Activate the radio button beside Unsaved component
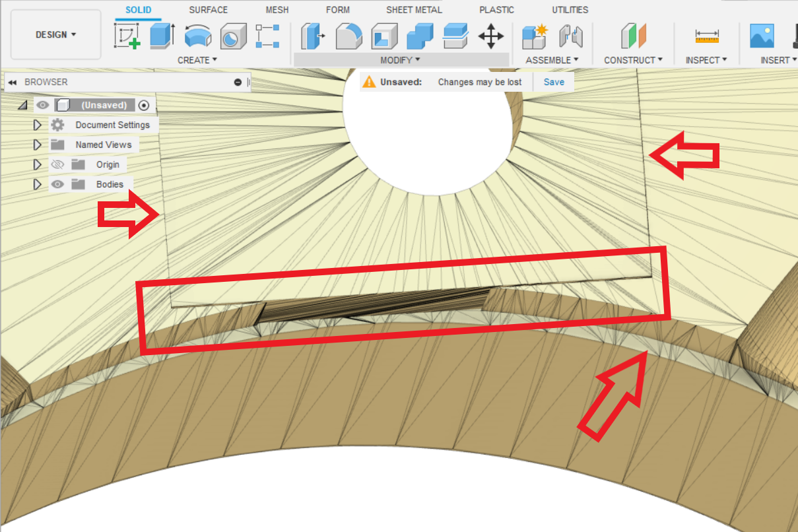Screen dimensions: 798x532 click(145, 105)
